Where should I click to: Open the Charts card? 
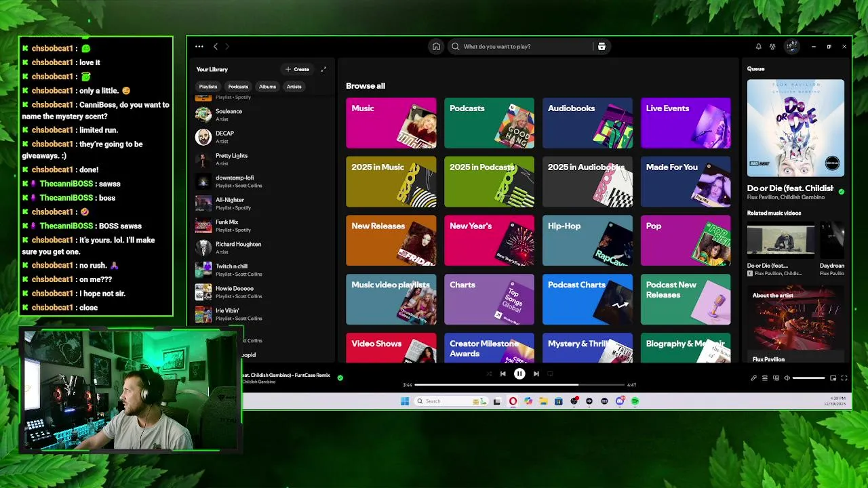point(489,300)
